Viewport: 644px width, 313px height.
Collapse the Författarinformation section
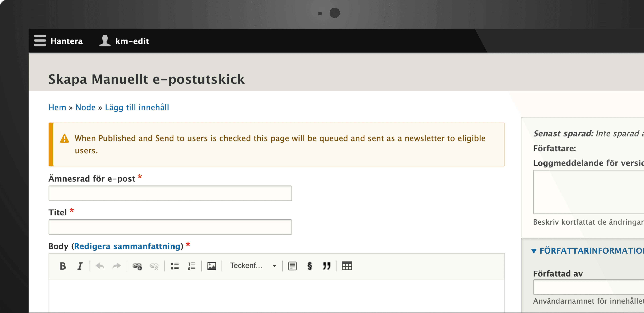(x=587, y=251)
